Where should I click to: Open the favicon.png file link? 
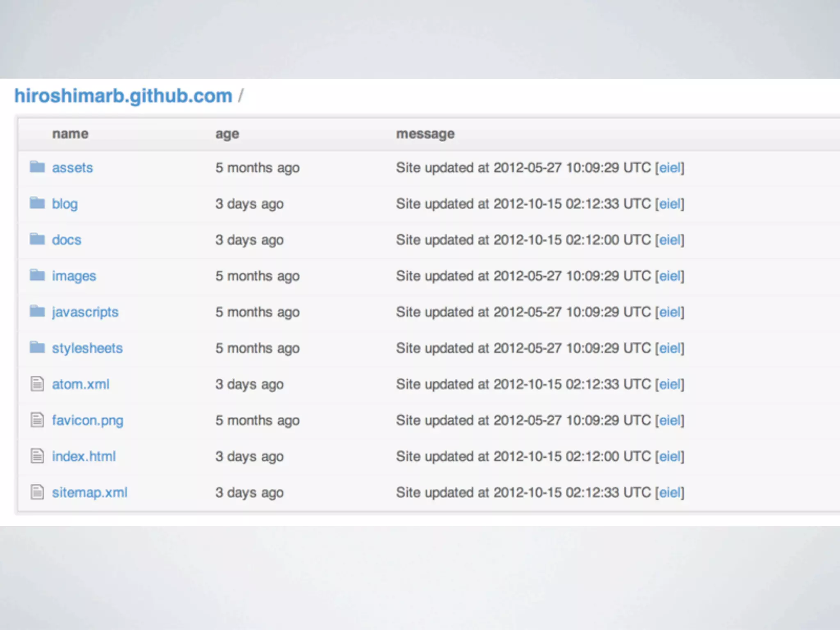tap(87, 420)
